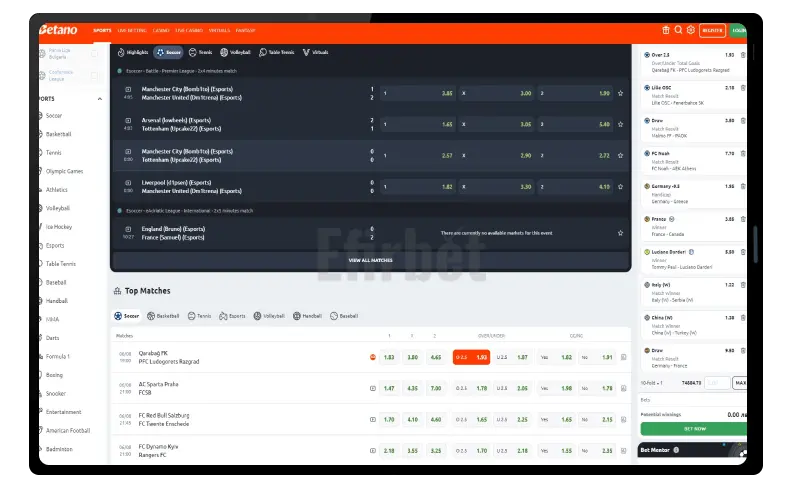Image resolution: width=796 pixels, height=496 pixels.
Task: Expand more markets for AC Sparta Praha match
Action: (x=623, y=388)
